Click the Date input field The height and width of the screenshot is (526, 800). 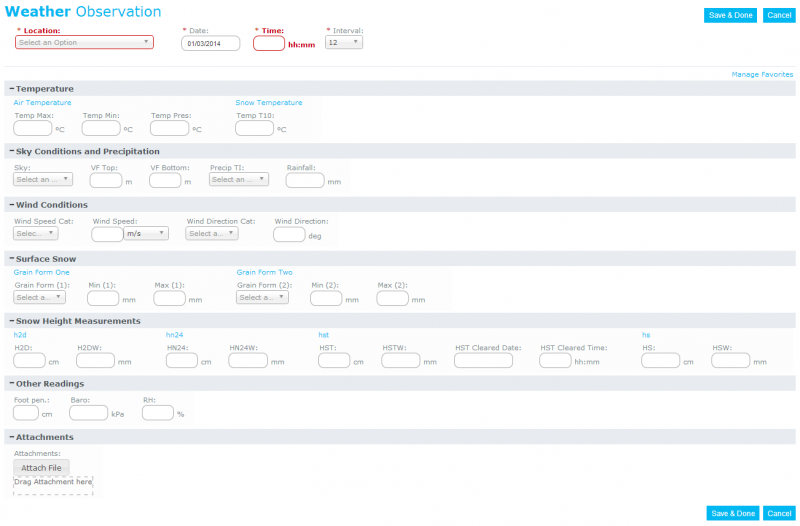click(x=210, y=43)
